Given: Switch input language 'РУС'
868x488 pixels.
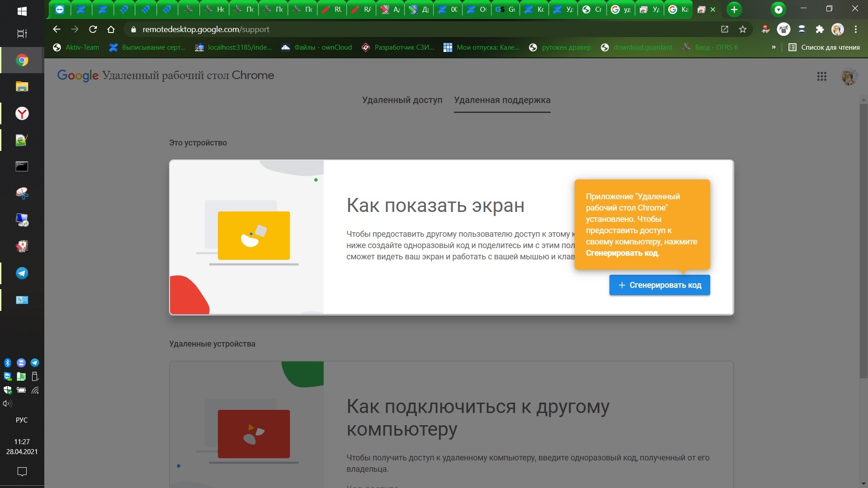Looking at the screenshot, I should pos(22,420).
